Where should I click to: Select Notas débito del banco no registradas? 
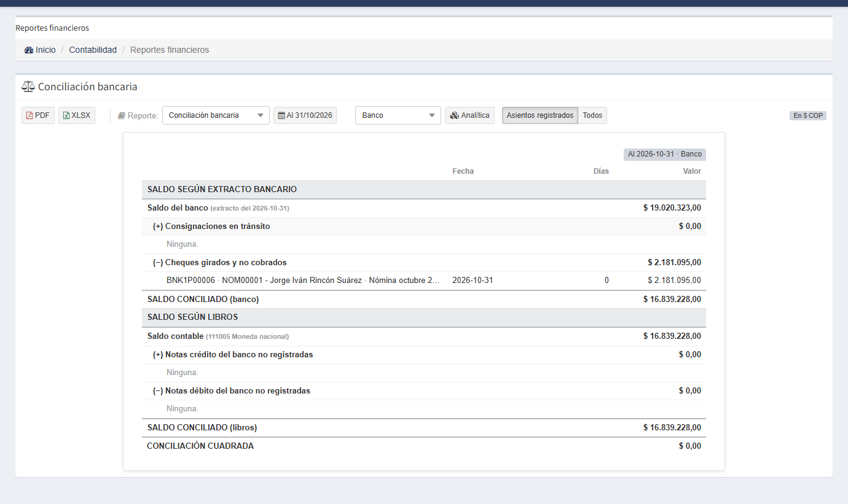(x=424, y=391)
